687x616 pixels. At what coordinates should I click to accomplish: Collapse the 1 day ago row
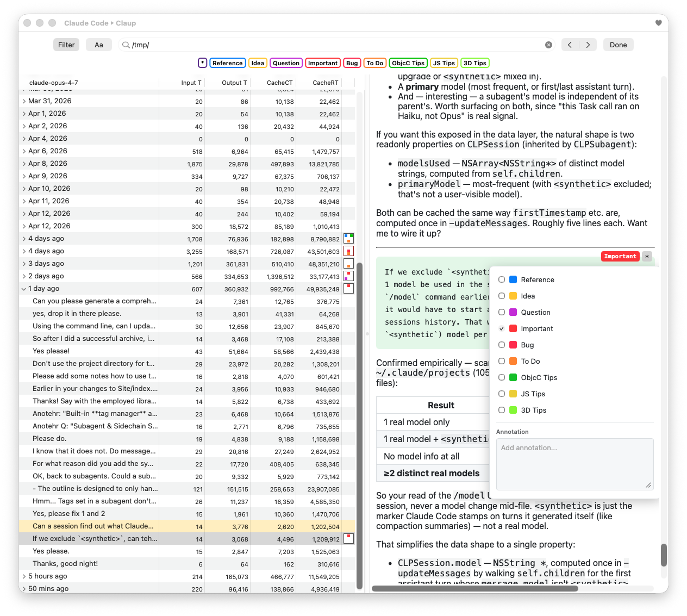click(x=24, y=289)
